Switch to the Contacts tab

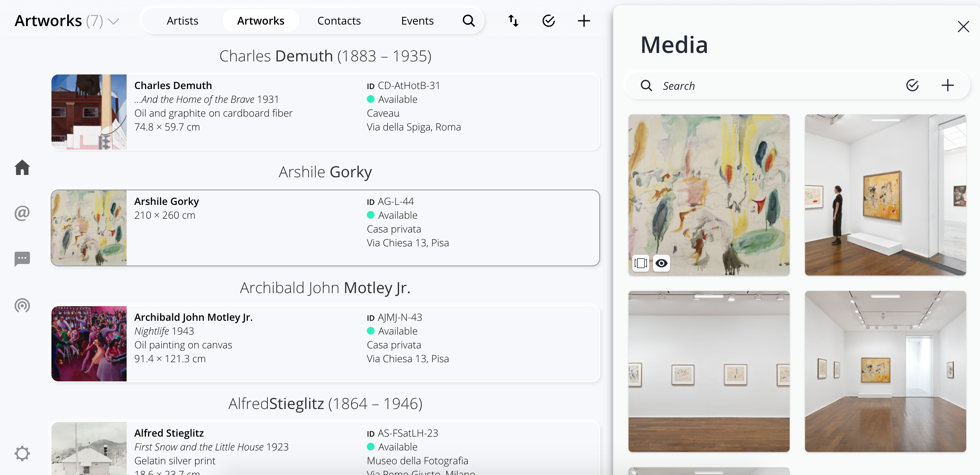click(x=339, y=21)
